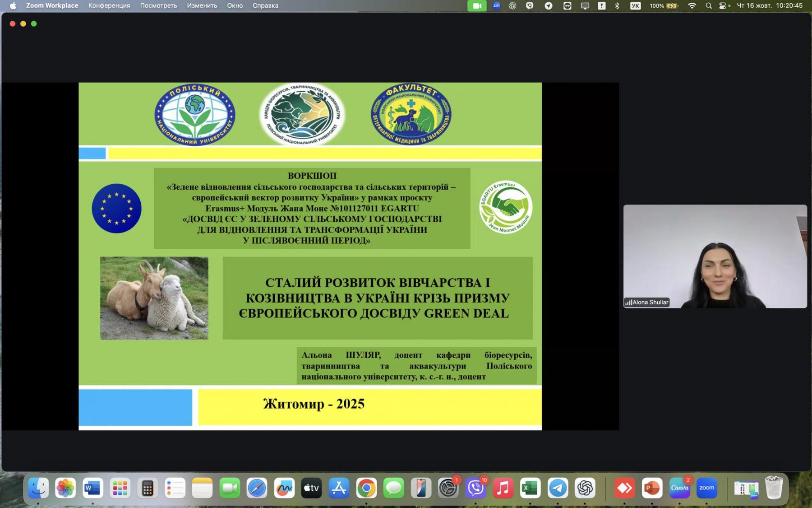This screenshot has height=508, width=812.
Task: Select Alona Shuliar's video tile
Action: (x=715, y=256)
